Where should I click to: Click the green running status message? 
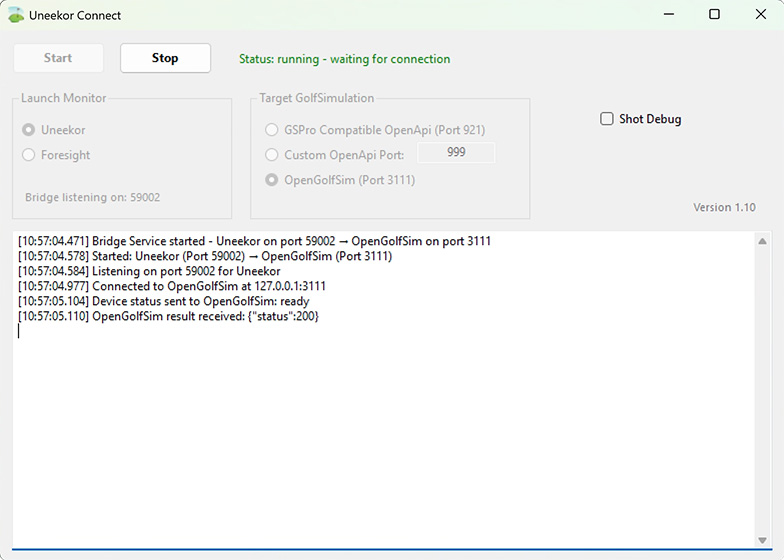click(344, 59)
